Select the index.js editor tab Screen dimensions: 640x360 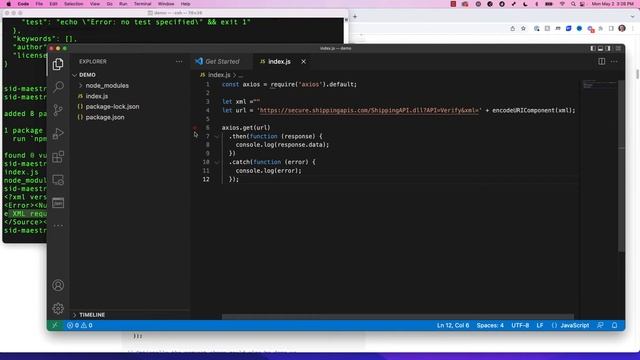pyautogui.click(x=279, y=61)
